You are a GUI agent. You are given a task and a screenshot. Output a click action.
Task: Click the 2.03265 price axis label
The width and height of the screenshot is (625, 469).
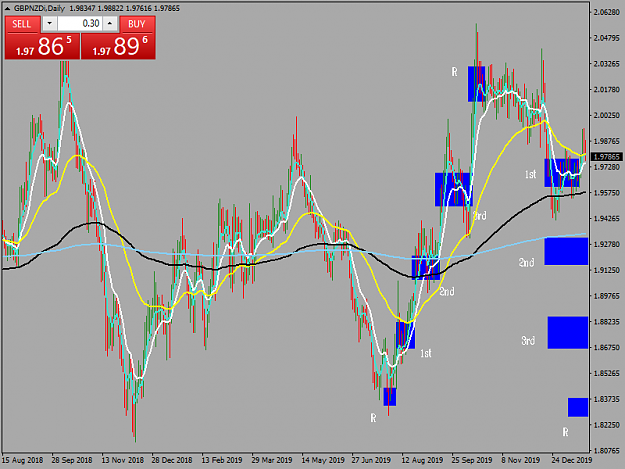(606, 64)
